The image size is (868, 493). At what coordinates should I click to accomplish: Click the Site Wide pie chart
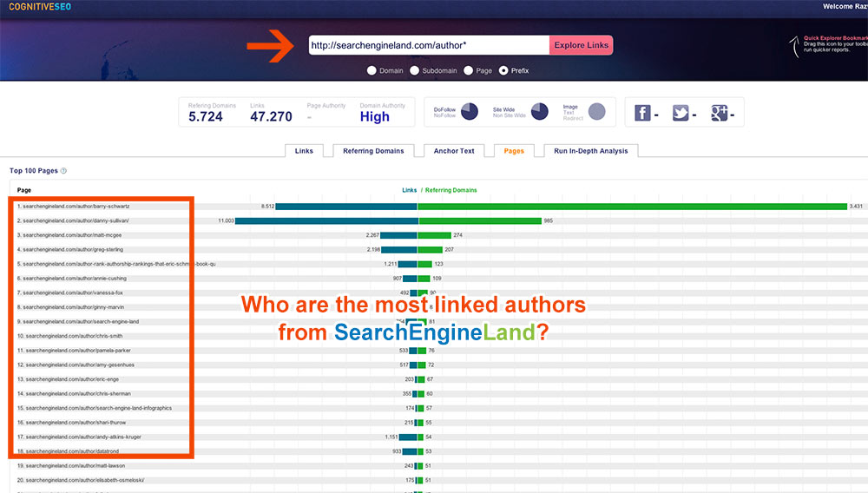pyautogui.click(x=540, y=111)
